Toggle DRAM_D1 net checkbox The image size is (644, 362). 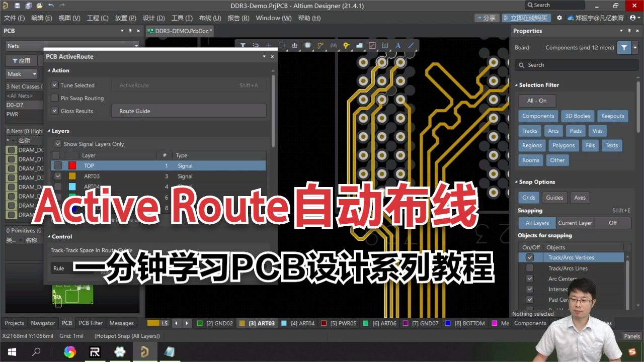coord(11,159)
